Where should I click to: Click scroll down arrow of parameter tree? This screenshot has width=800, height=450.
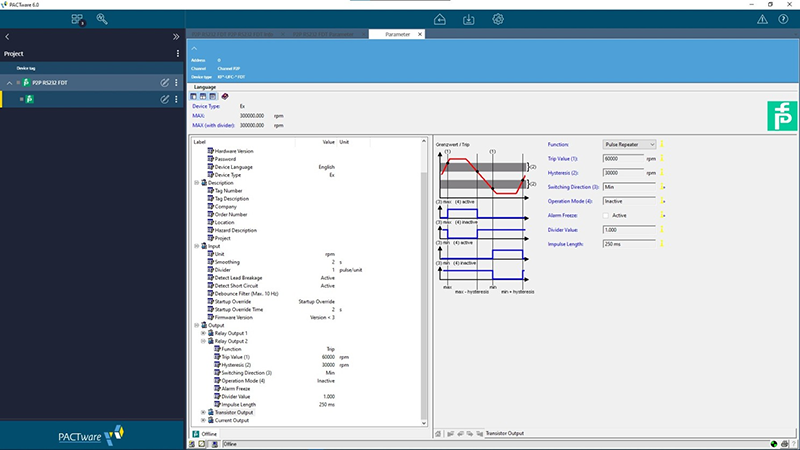(423, 423)
